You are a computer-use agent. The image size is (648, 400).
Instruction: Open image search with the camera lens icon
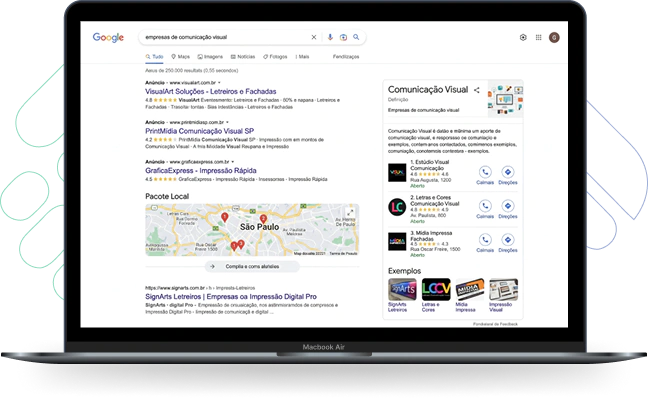coord(343,37)
